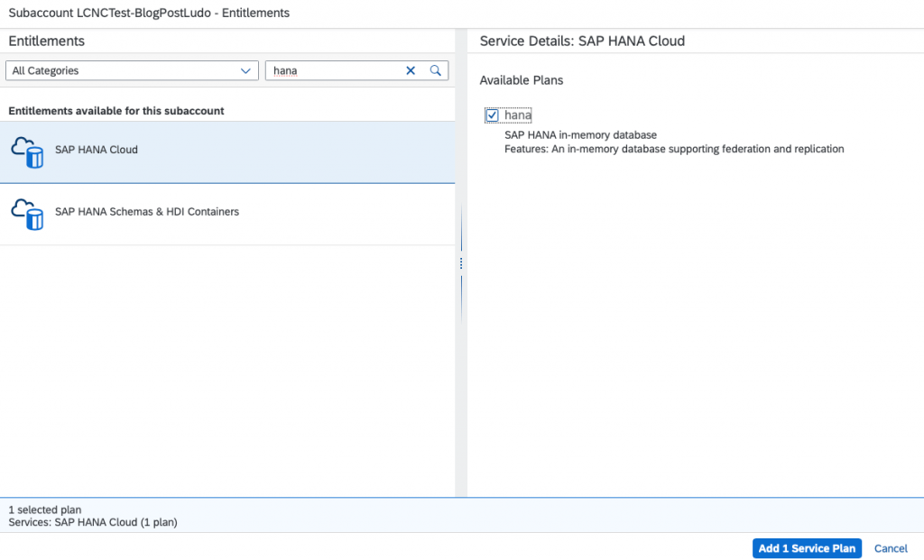Click 'Services: SAP HANA Cloud (1 plan)' text
Screen dimensions: 924x560
pos(93,522)
